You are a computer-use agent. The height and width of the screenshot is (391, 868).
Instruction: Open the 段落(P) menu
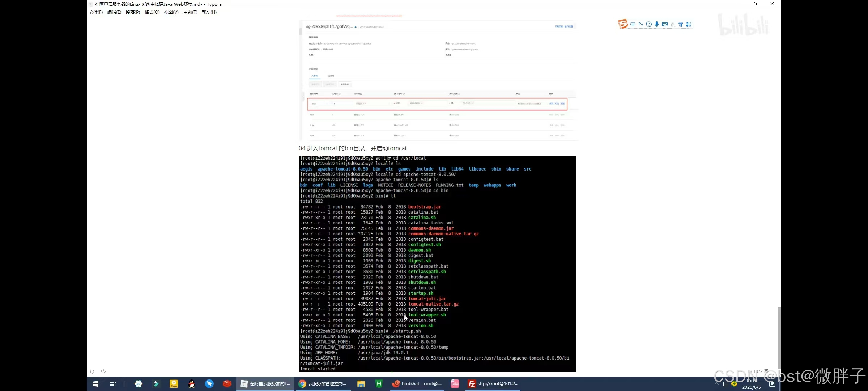pyautogui.click(x=133, y=12)
